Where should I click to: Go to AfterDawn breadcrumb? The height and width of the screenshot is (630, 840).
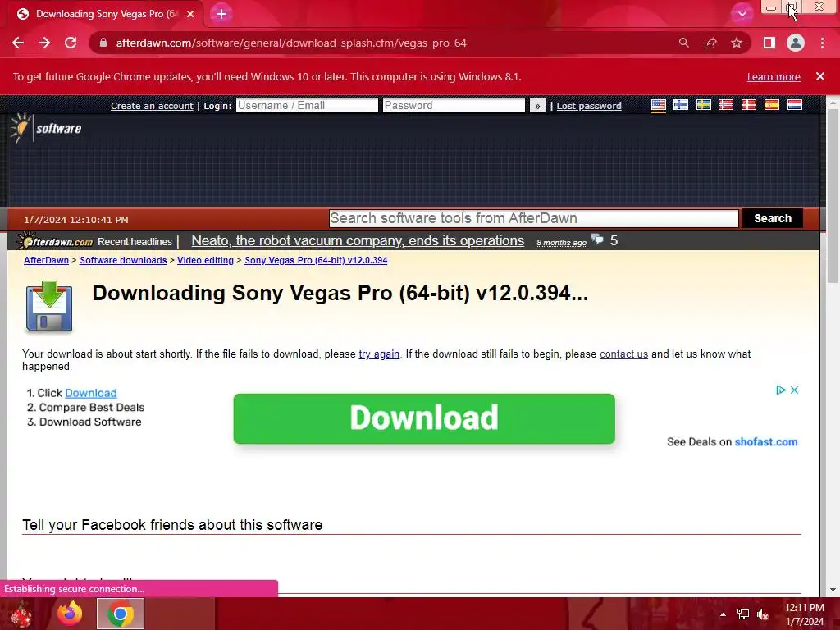coord(46,260)
